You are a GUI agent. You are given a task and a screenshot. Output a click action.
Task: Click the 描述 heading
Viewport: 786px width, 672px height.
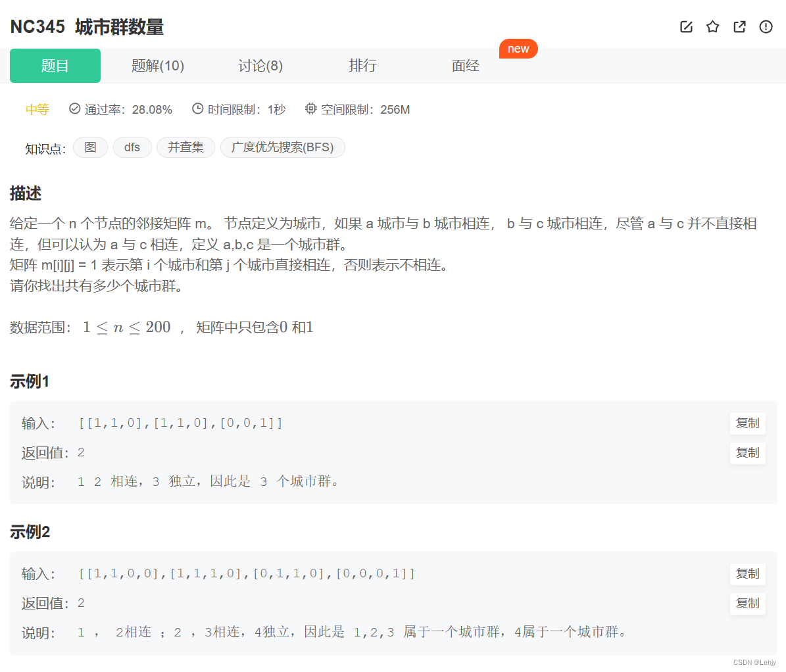(26, 193)
